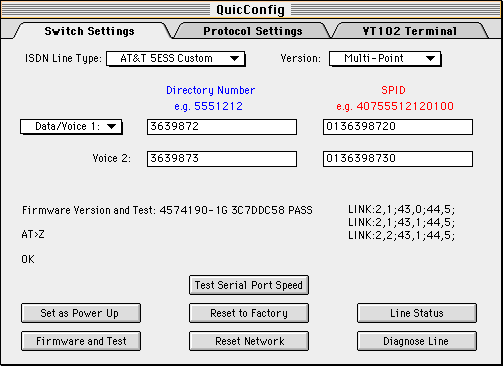Viewport: 503px width, 366px height.
Task: Open the Version Multi-Point dropdown
Action: point(385,59)
